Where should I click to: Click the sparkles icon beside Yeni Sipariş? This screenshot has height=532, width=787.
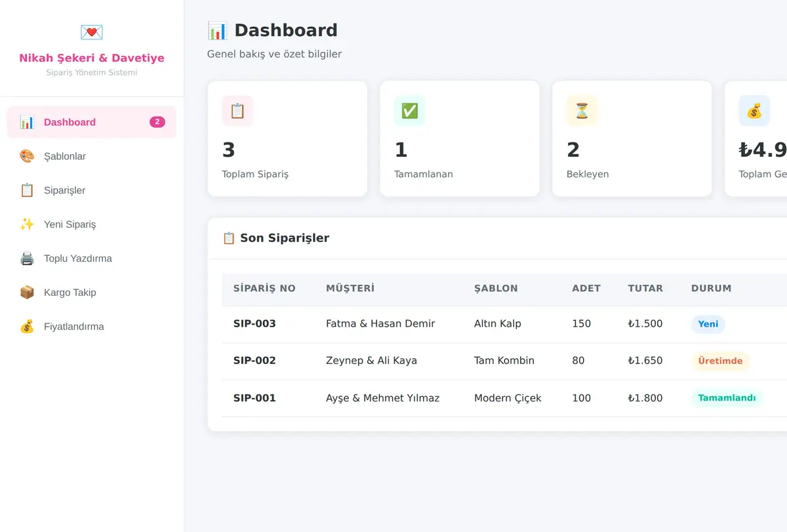[27, 224]
